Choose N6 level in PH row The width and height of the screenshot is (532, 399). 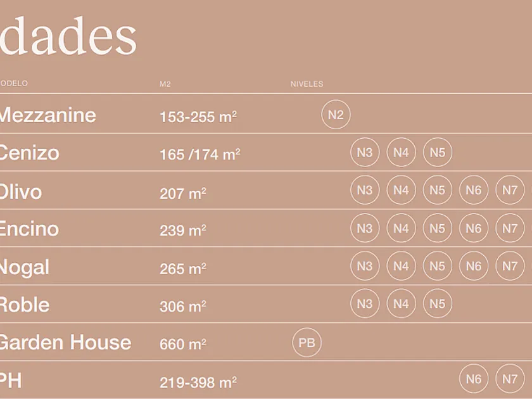coord(474,379)
